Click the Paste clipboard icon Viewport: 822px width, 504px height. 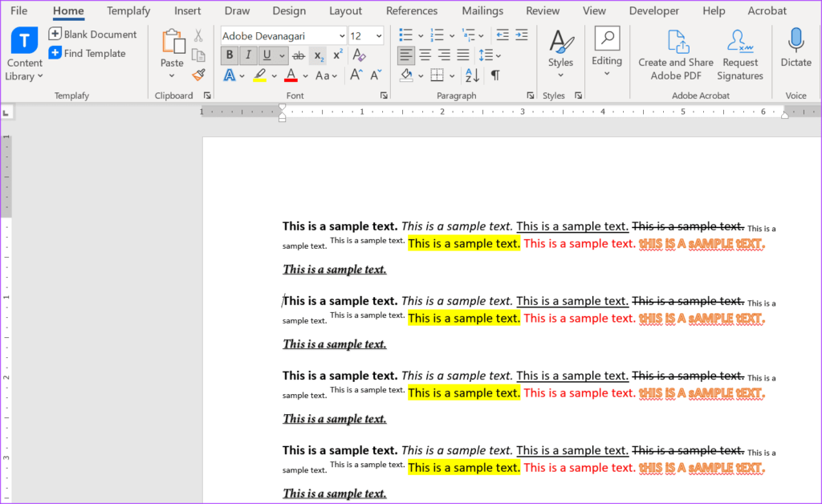pos(173,42)
